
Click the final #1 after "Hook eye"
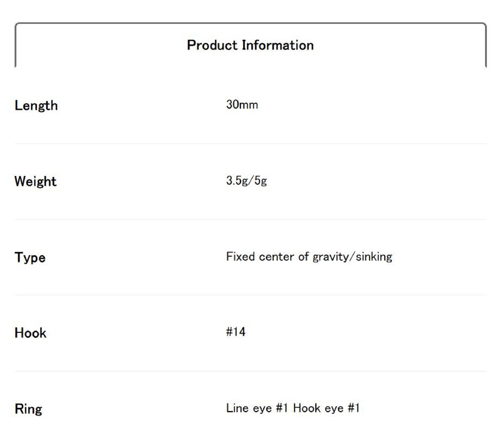pos(353,408)
